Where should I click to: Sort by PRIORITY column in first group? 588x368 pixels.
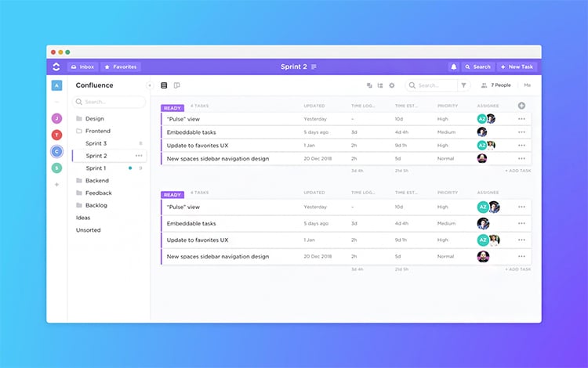click(x=448, y=106)
